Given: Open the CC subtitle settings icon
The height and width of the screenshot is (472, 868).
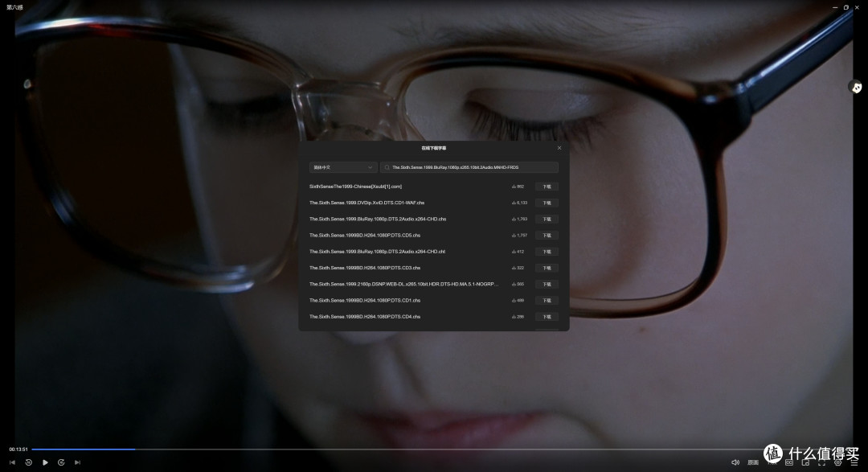Looking at the screenshot, I should pyautogui.click(x=789, y=462).
